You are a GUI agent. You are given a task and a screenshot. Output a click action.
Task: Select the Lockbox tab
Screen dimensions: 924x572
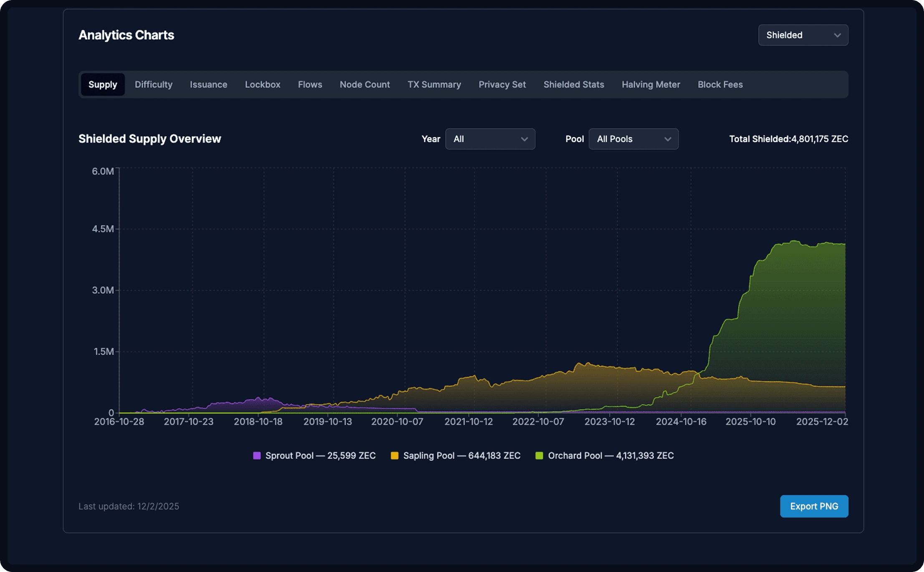pyautogui.click(x=263, y=85)
